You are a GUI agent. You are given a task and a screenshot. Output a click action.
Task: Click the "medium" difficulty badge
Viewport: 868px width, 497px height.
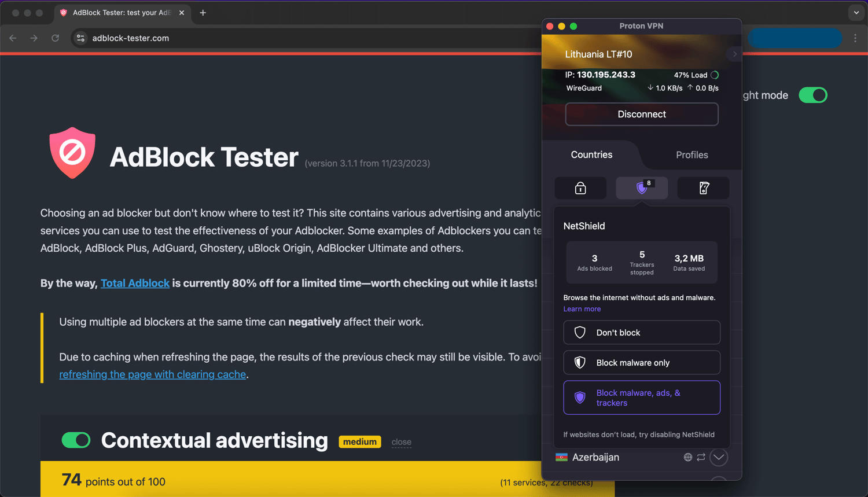tap(360, 442)
